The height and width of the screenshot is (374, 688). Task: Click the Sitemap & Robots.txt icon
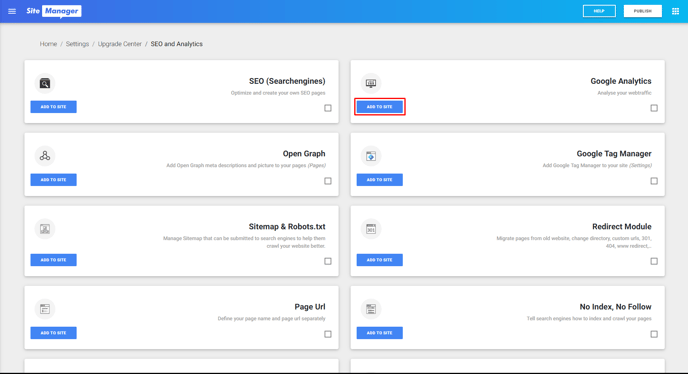(x=45, y=229)
